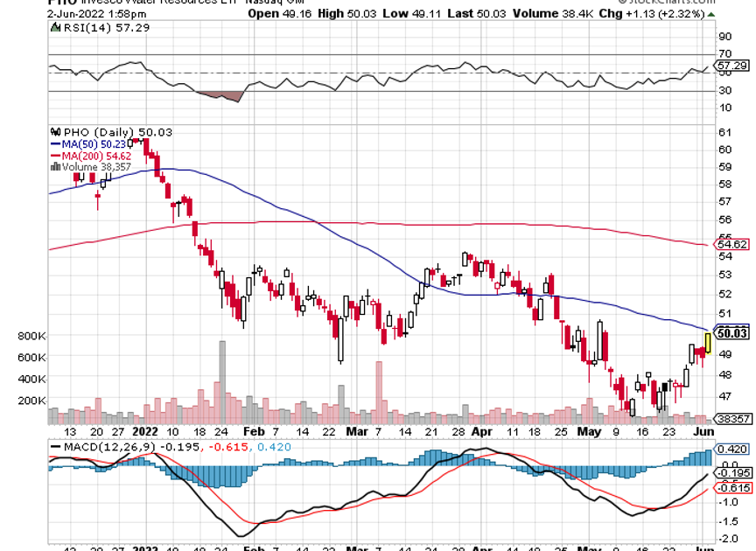Select the blue MA(50) legend swatch
Viewport: 756px width, 551px height.
click(56, 143)
